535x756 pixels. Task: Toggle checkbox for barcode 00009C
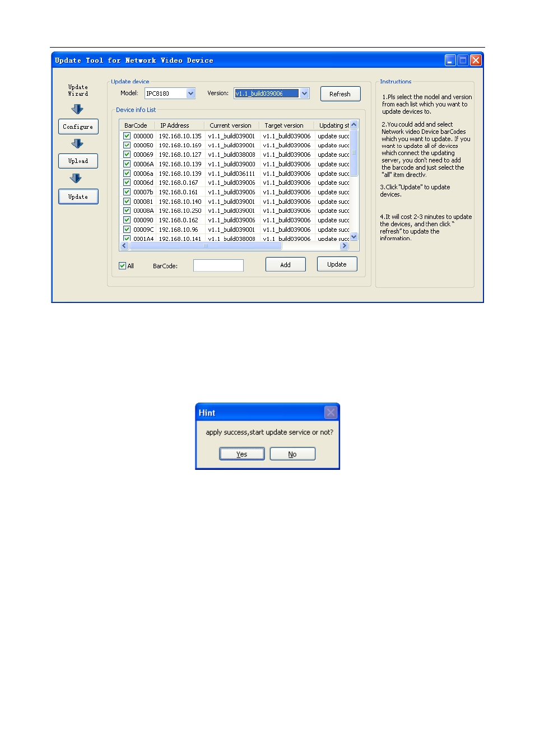click(x=127, y=230)
